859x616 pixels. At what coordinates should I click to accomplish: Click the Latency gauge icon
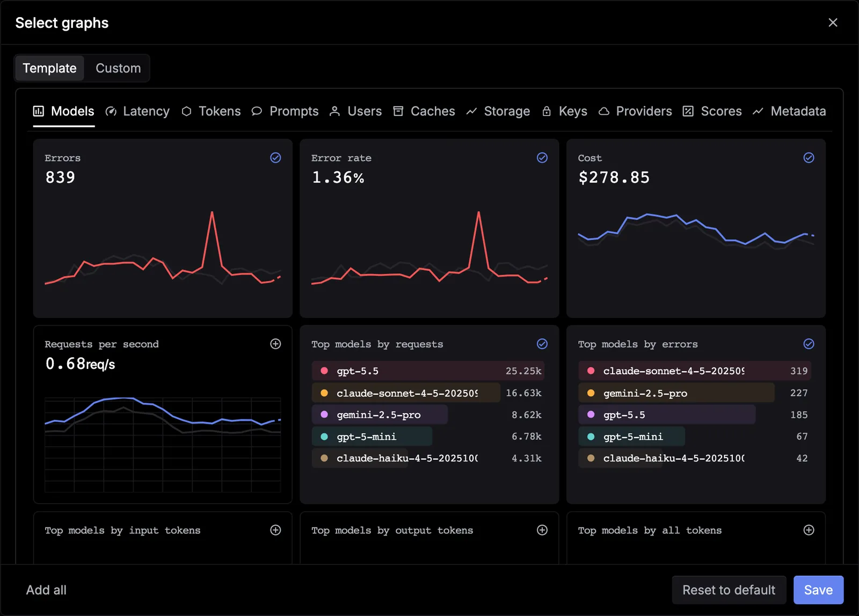(111, 111)
